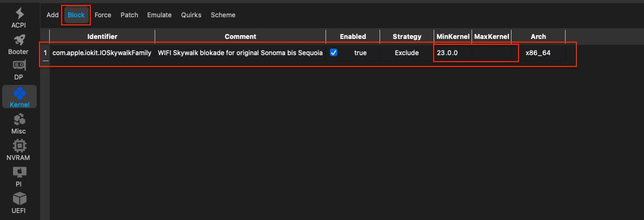The height and width of the screenshot is (220, 644).
Task: Go to the NVRAM chip icon
Action: click(19, 146)
